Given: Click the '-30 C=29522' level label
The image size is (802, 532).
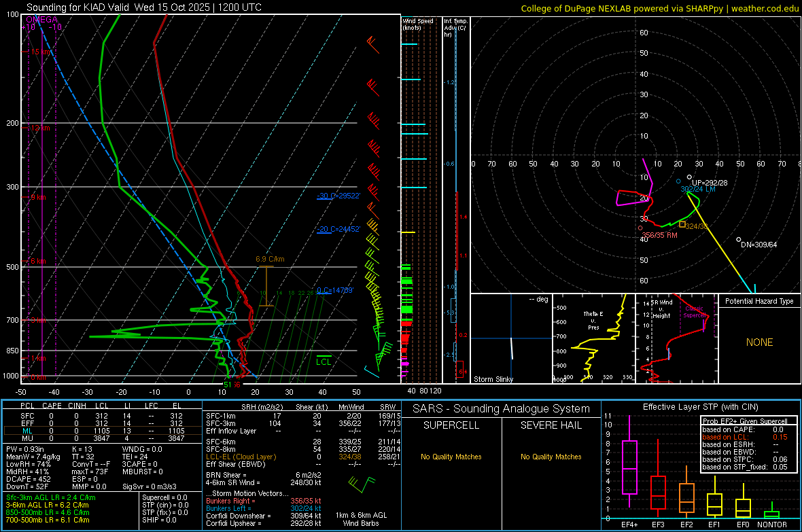Looking at the screenshot, I should 338,196.
